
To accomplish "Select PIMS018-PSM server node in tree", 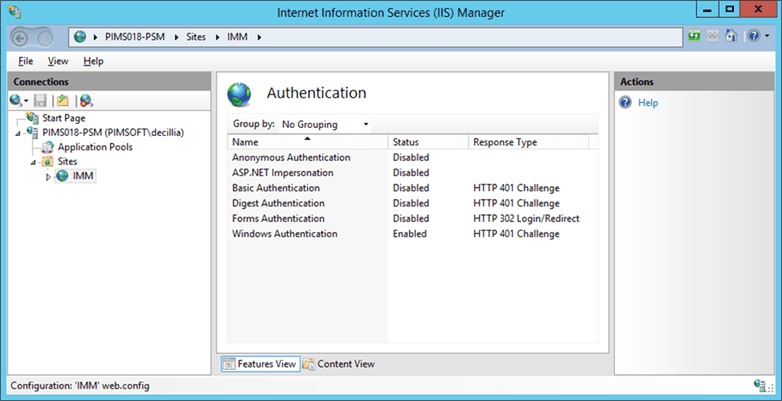I will pyautogui.click(x=113, y=133).
